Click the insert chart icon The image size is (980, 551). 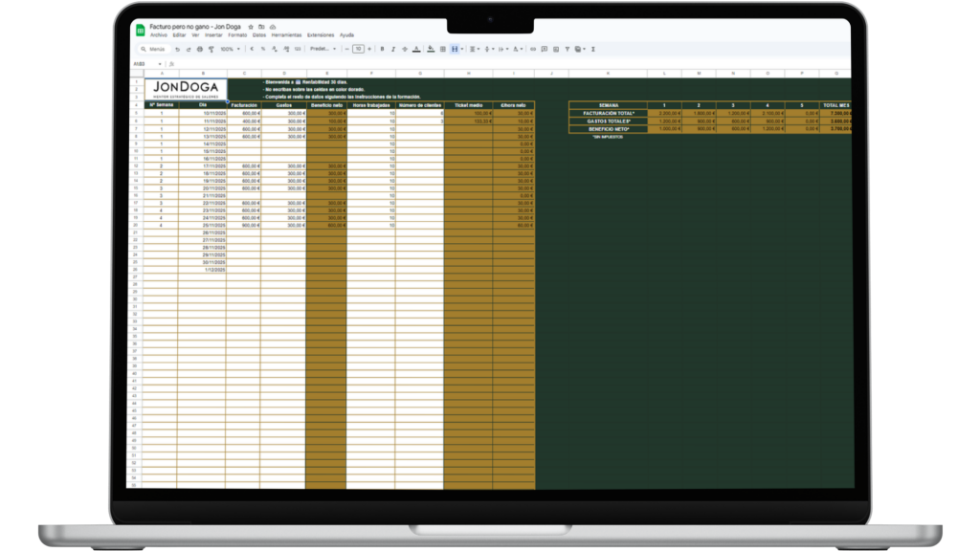pos(557,49)
